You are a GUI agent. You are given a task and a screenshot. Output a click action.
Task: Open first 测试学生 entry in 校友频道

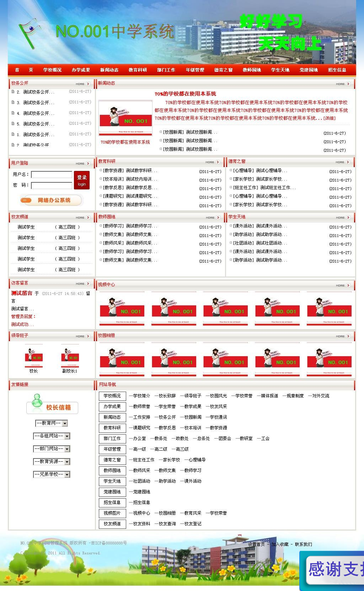click(x=26, y=227)
